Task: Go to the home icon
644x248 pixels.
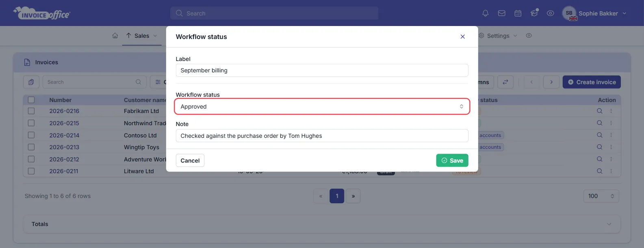Action: point(115,36)
